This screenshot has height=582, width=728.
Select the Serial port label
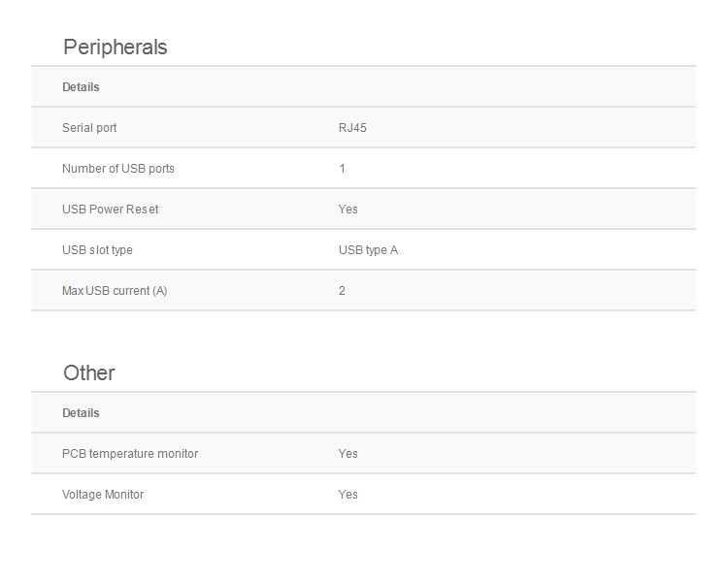click(x=89, y=128)
